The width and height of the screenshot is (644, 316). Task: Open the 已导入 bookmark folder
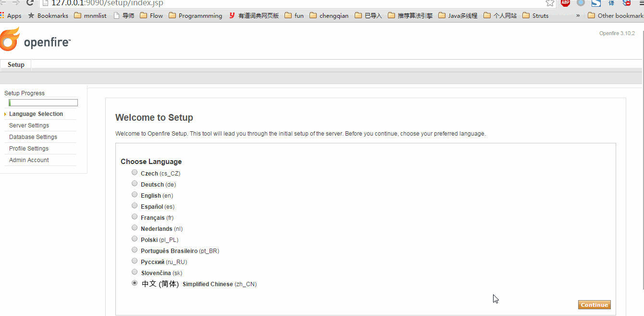point(368,15)
